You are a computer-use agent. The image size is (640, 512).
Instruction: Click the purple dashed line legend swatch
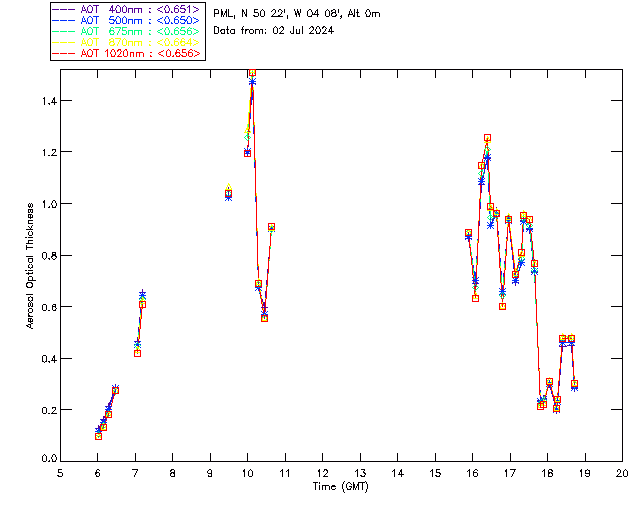[x=64, y=9]
